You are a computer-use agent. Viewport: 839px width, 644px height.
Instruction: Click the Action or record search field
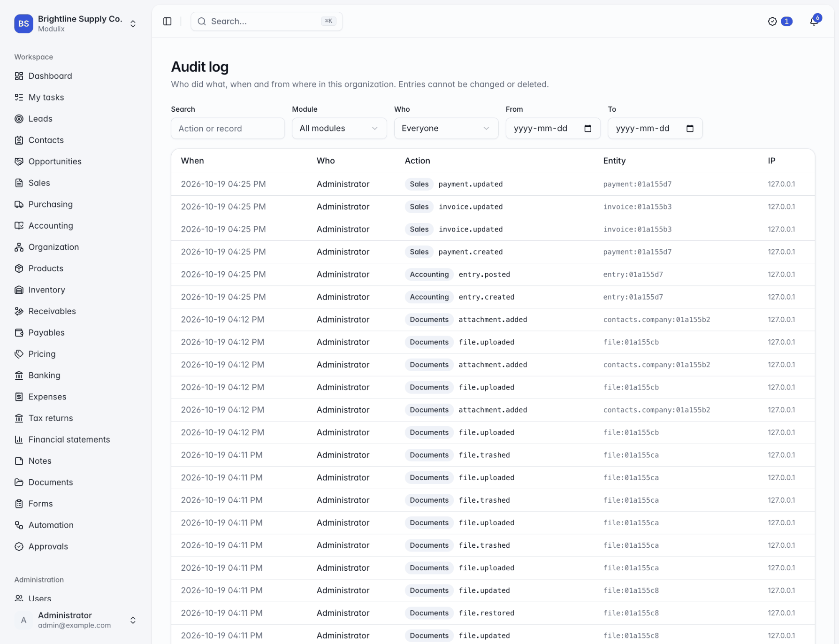tap(228, 128)
